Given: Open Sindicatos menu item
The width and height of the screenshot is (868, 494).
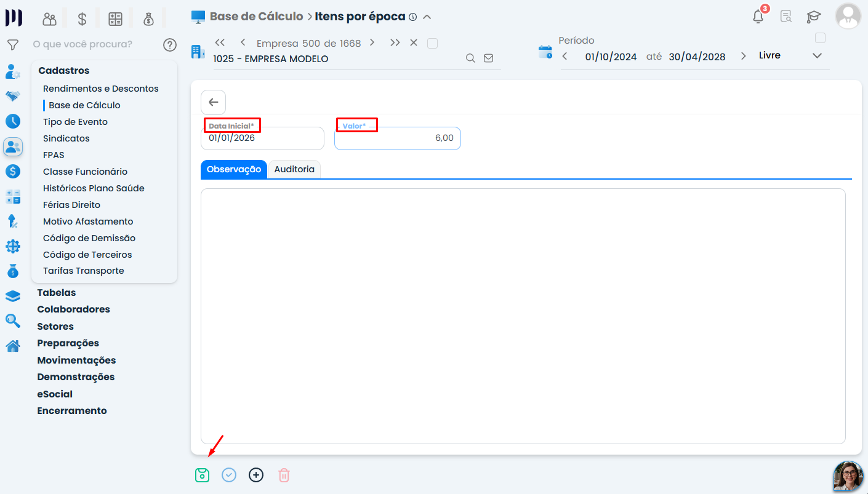Looking at the screenshot, I should pos(66,138).
